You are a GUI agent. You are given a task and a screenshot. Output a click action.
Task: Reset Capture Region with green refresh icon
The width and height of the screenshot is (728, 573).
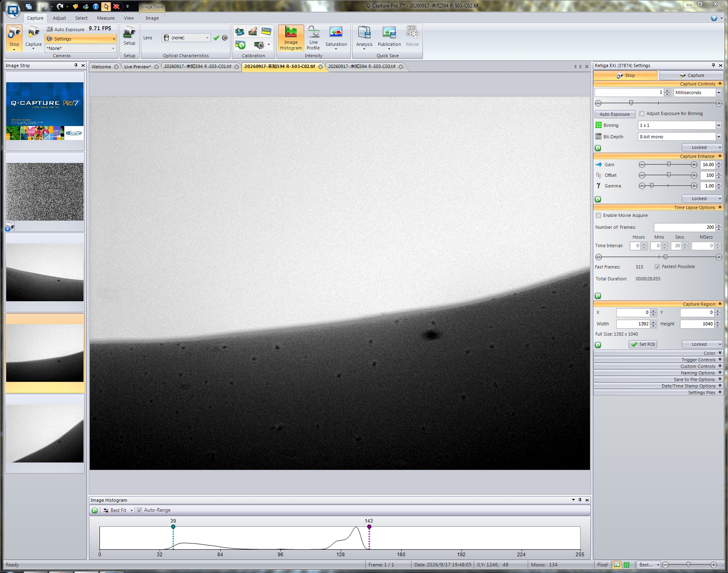[598, 345]
